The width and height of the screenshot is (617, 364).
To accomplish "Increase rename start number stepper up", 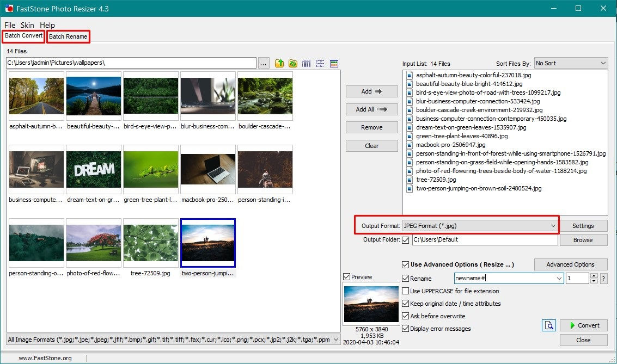I will tap(594, 276).
